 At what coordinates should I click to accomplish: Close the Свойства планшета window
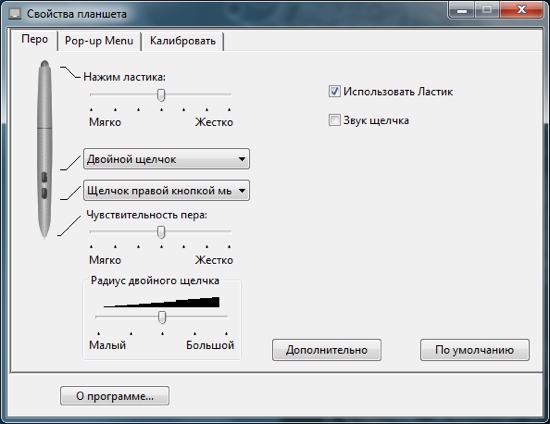522,10
